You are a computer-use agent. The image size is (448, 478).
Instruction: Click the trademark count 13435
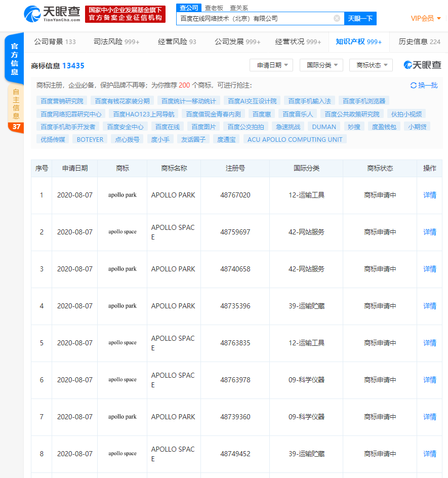(73, 65)
